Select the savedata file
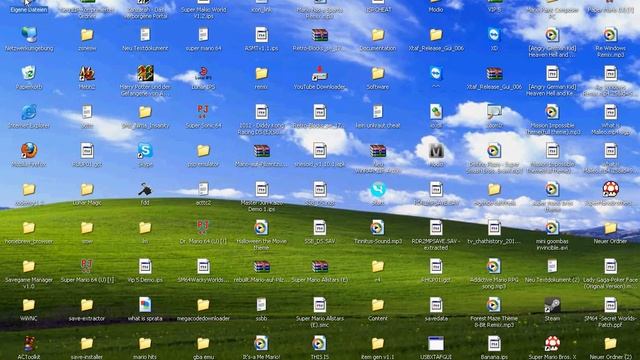Image resolution: width=640 pixels, height=360 pixels. pyautogui.click(x=436, y=305)
